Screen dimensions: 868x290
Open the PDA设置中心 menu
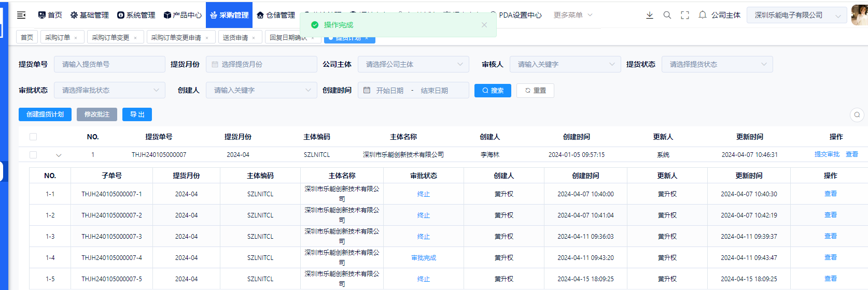[516, 15]
